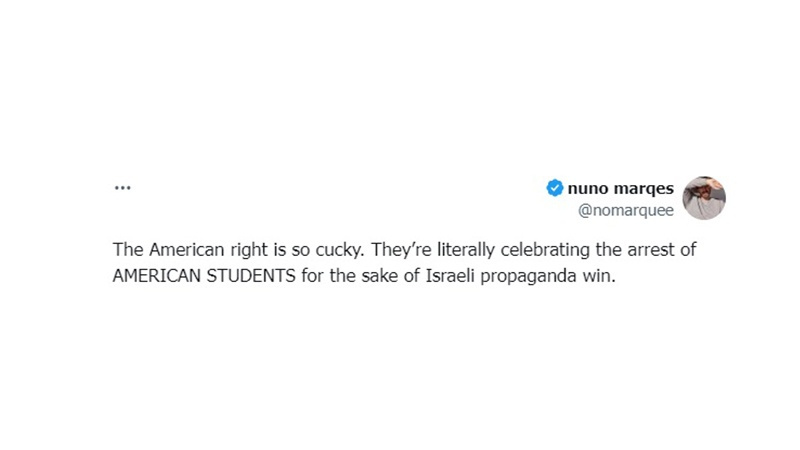Open the @nomarquee handle link
This screenshot has width=800, height=450.
click(627, 210)
